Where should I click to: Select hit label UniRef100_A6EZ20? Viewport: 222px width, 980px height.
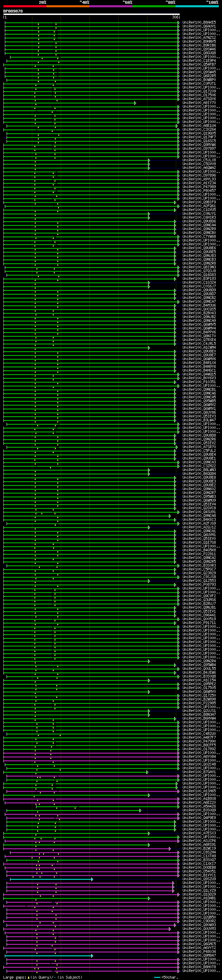tap(199, 802)
